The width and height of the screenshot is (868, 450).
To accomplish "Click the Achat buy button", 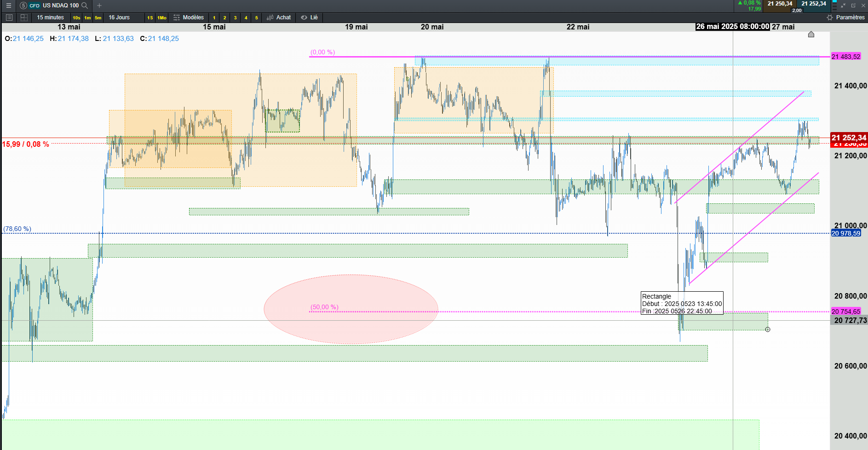I will (279, 17).
